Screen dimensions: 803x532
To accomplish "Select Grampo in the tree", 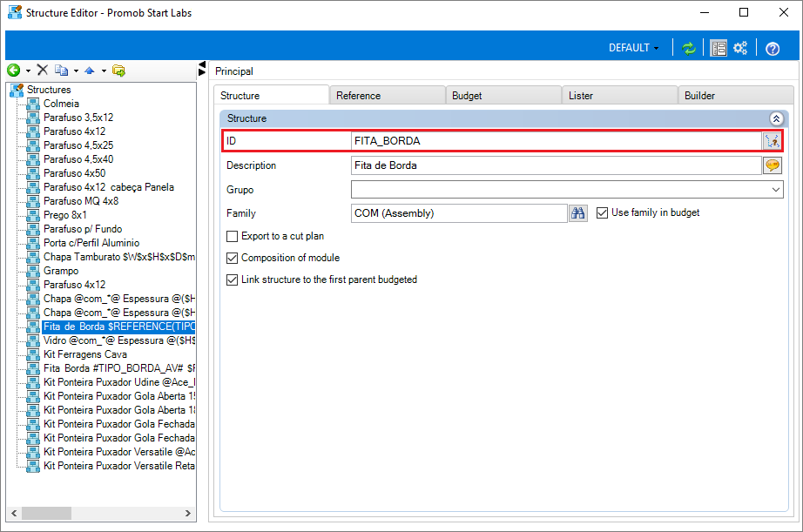I will (61, 270).
